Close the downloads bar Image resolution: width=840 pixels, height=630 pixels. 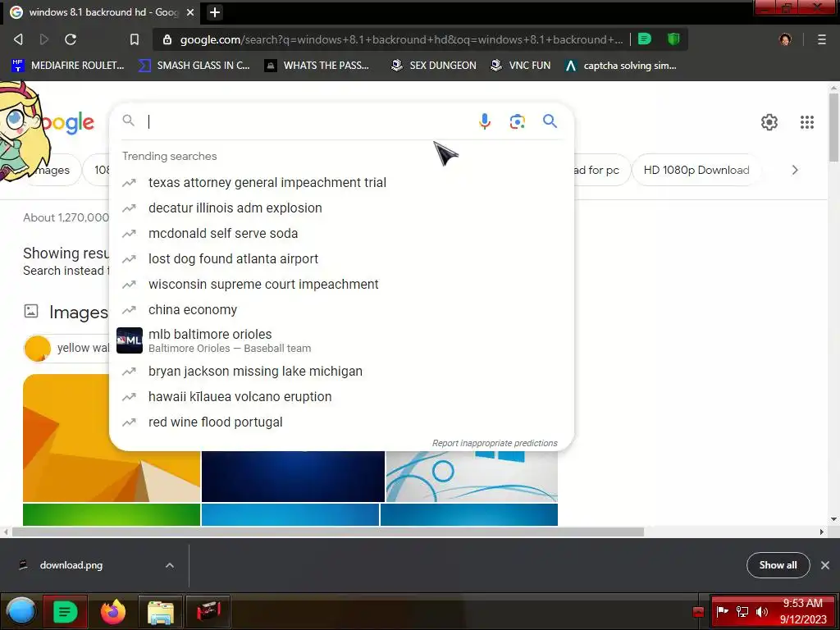(825, 565)
